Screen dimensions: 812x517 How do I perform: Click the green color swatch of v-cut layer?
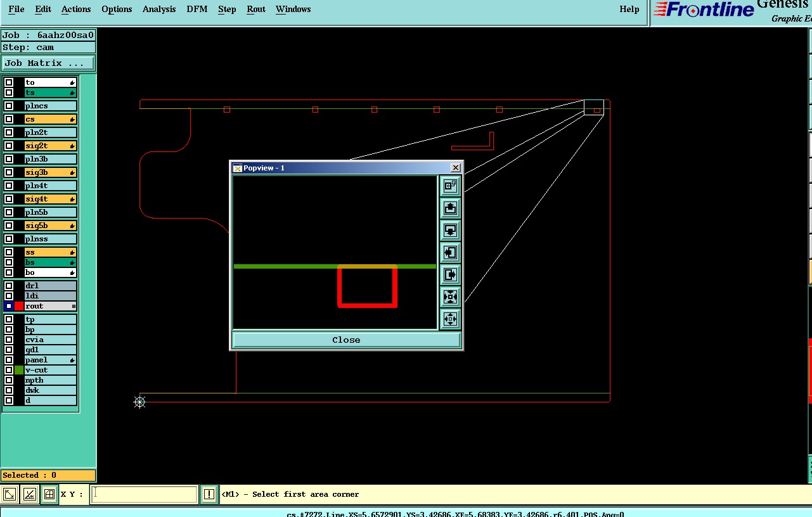(19, 370)
